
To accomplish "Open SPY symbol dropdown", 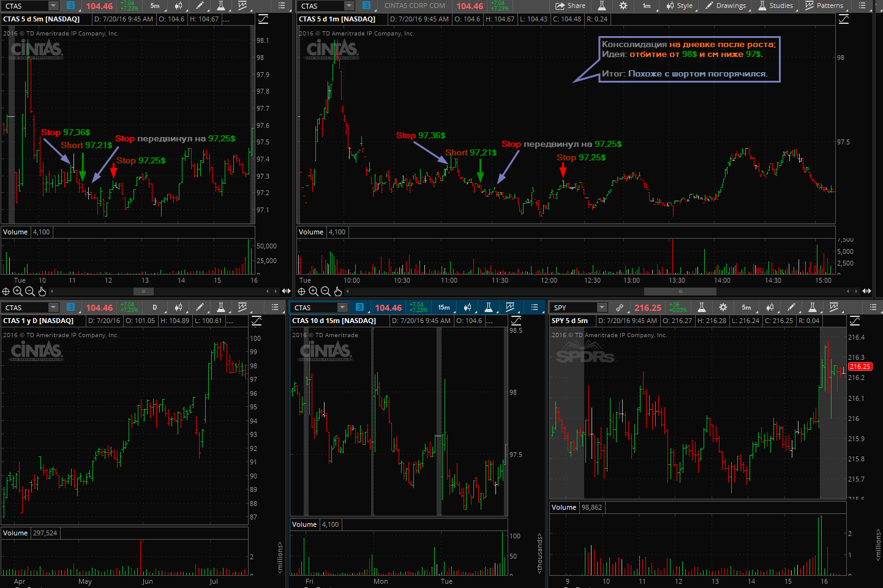I will [x=601, y=307].
